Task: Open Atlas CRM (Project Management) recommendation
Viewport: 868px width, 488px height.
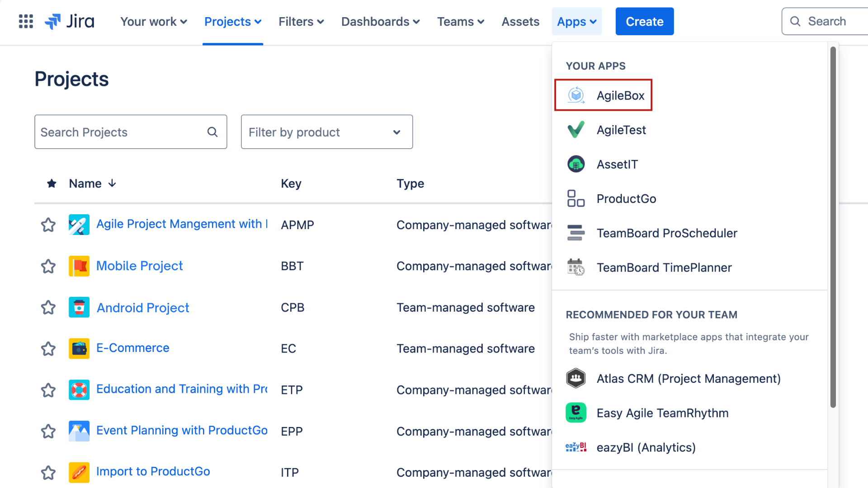Action: pyautogui.click(x=689, y=378)
